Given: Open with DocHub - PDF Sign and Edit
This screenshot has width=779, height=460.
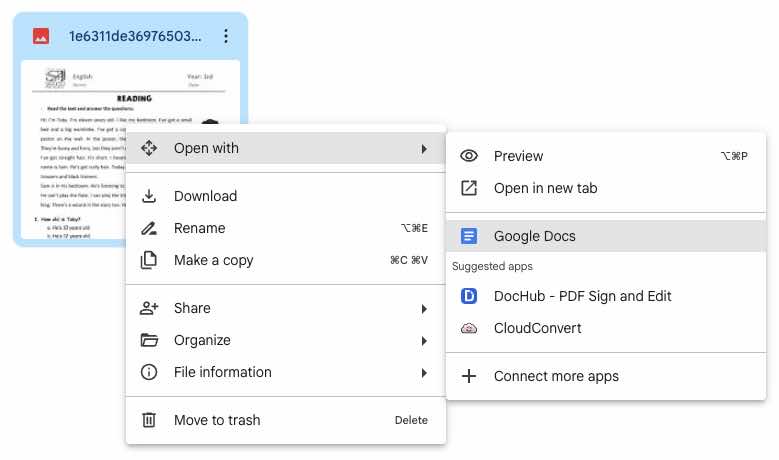Looking at the screenshot, I should [x=606, y=296].
